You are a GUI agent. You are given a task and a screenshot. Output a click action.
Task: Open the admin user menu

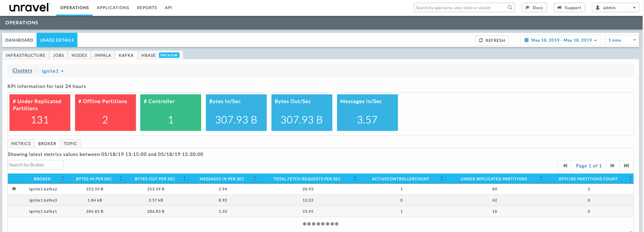(615, 8)
